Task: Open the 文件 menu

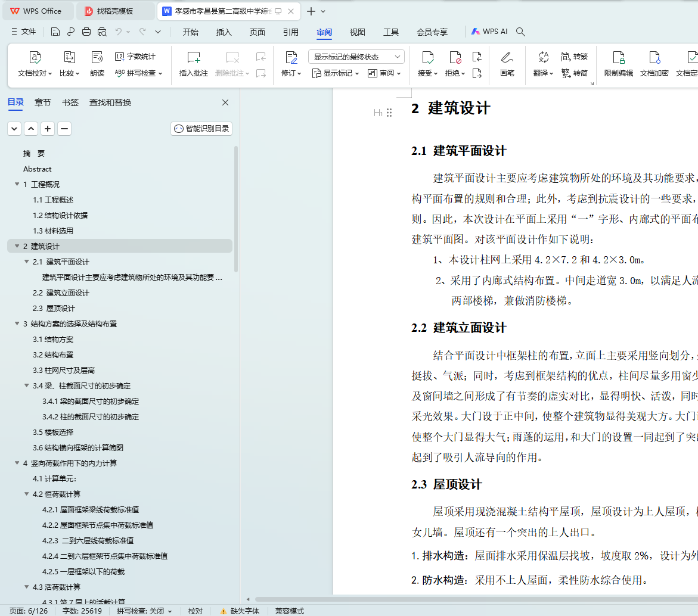Action: (23, 32)
